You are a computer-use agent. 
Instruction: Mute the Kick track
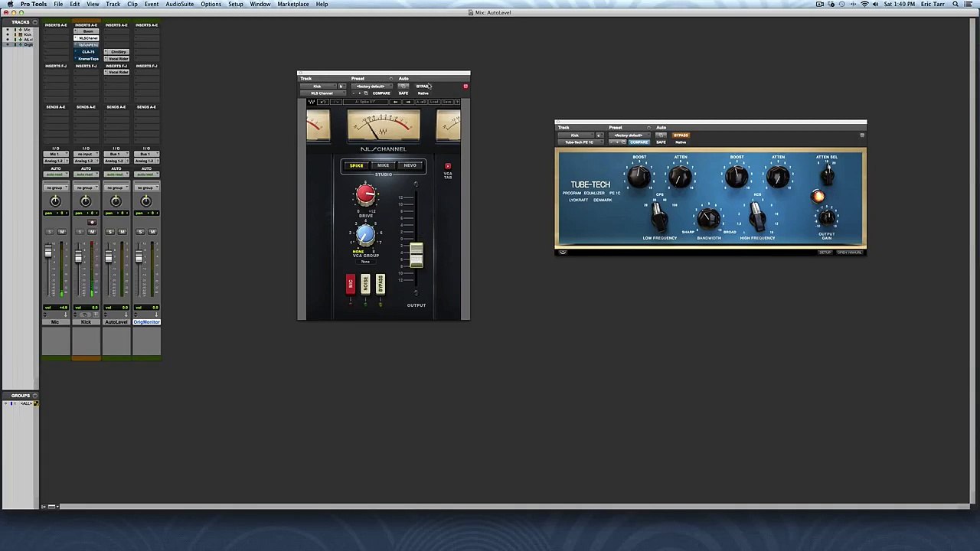92,232
